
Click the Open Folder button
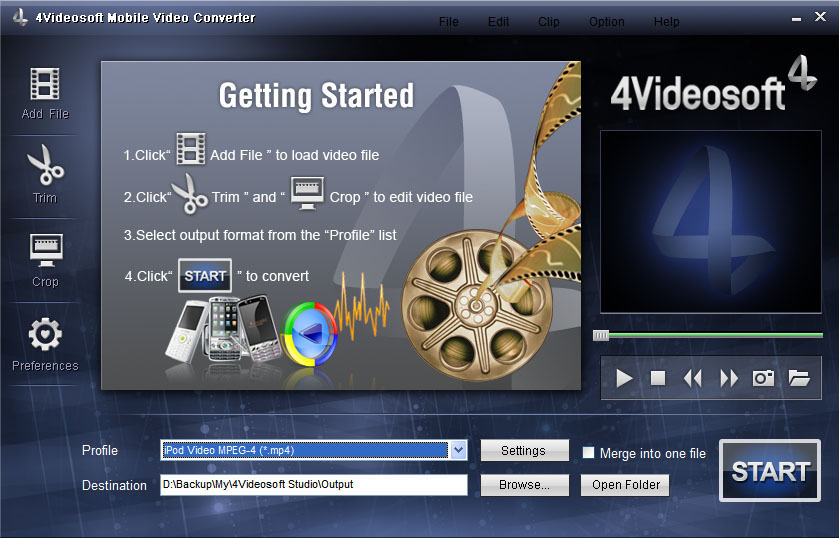click(x=625, y=485)
